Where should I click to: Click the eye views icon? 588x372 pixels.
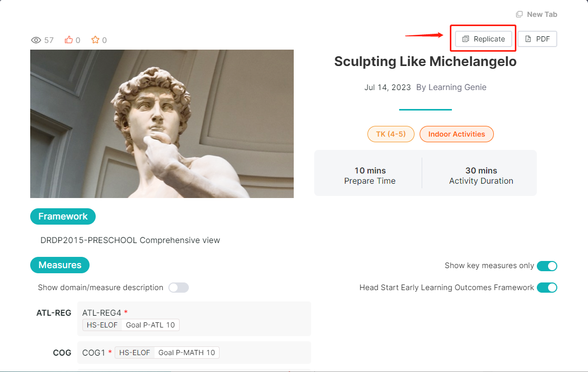[36, 40]
